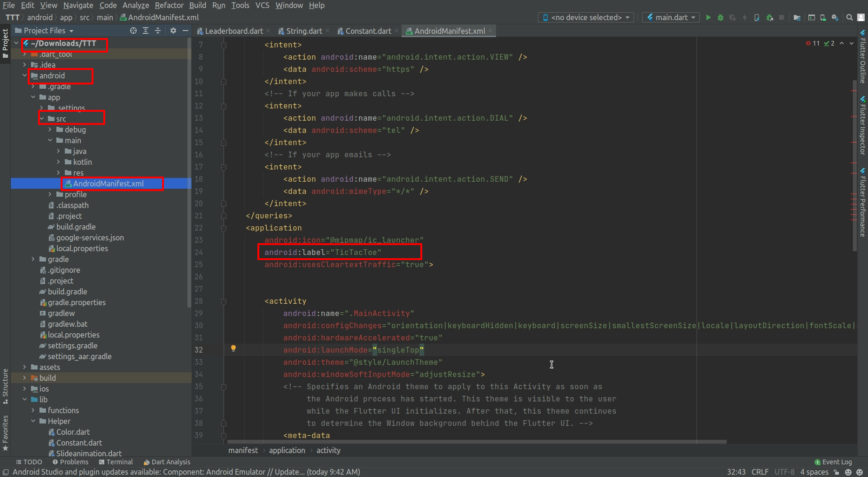868x477 pixels.
Task: Click the Collapse All icon in Project panel
Action: click(158, 31)
